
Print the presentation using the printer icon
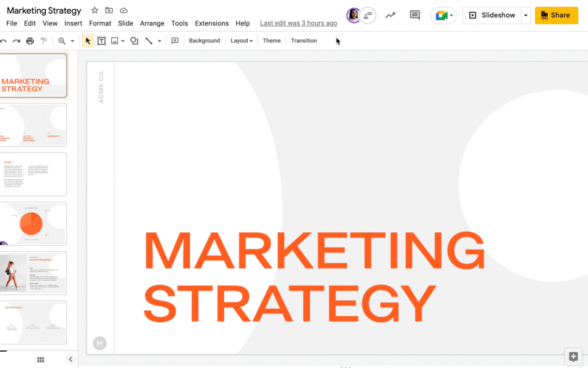point(30,41)
